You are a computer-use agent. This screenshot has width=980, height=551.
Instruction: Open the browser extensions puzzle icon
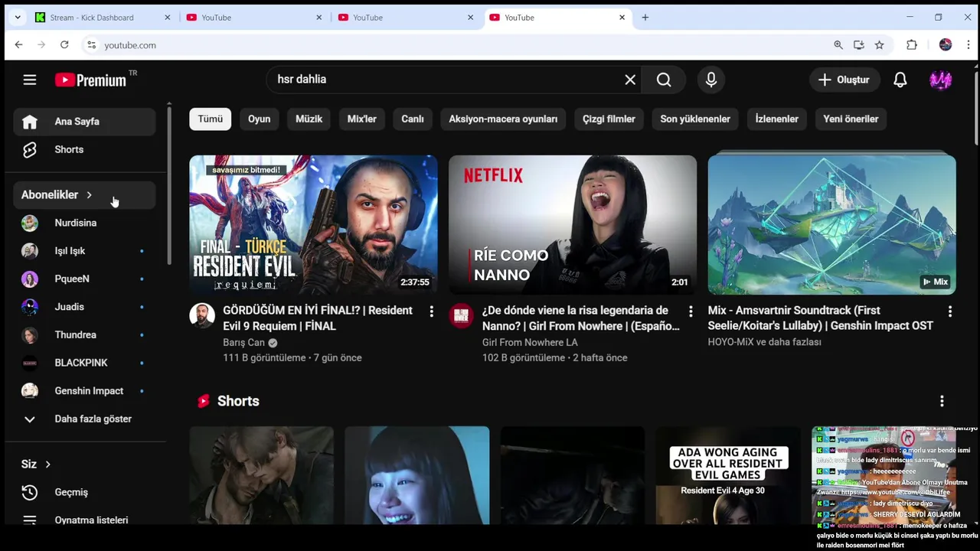coord(911,45)
